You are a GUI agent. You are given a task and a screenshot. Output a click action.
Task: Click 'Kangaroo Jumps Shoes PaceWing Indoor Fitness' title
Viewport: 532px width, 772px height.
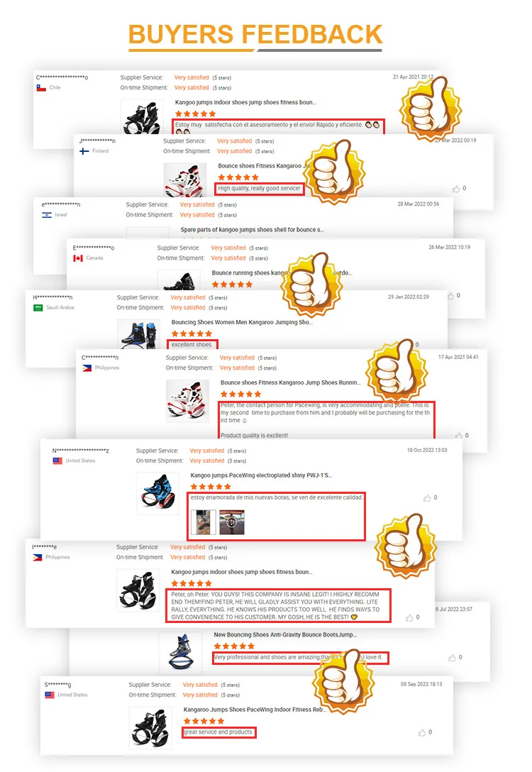[x=255, y=710]
